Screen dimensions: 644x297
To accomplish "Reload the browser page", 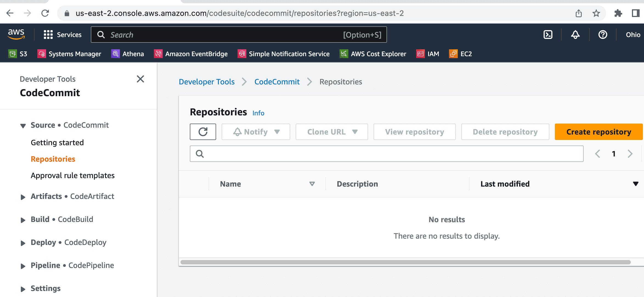I will tap(45, 13).
